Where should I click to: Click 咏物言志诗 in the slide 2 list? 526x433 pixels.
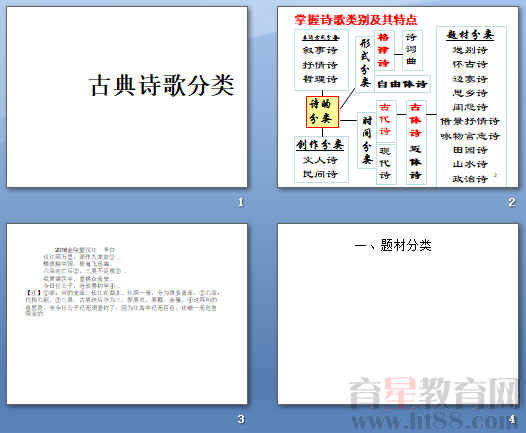coord(470,136)
